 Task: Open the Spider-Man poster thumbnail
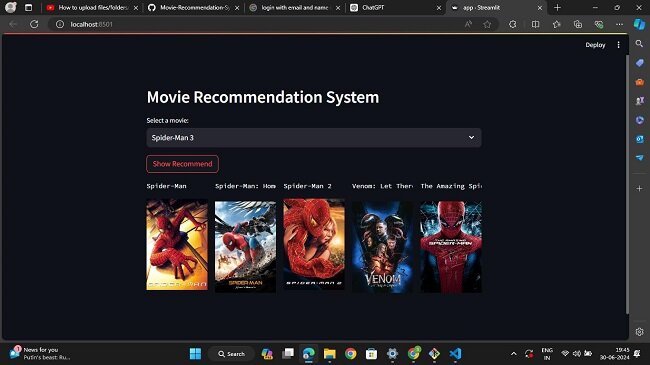pos(177,245)
